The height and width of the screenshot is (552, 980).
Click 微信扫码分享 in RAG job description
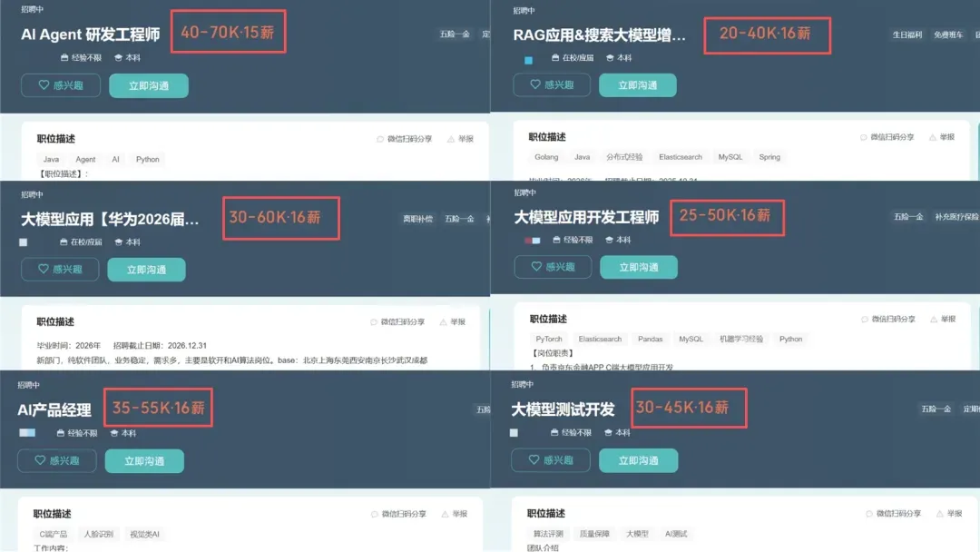point(887,137)
